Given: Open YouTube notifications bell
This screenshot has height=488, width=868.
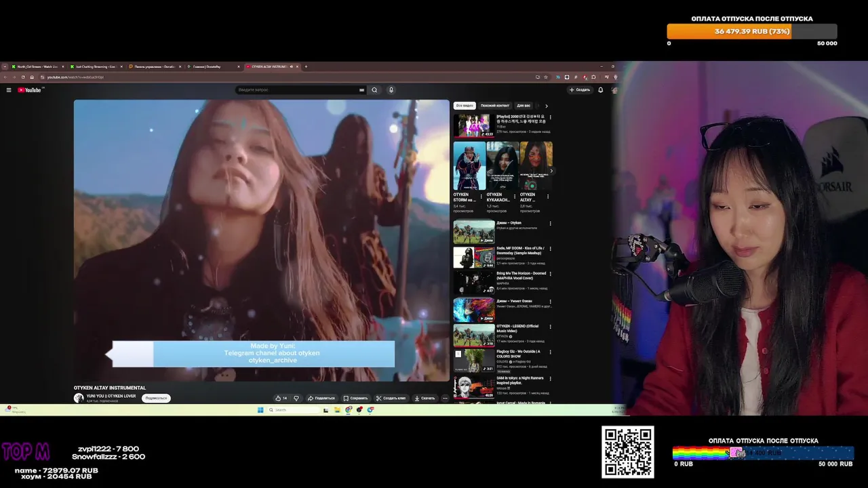Looking at the screenshot, I should [600, 89].
